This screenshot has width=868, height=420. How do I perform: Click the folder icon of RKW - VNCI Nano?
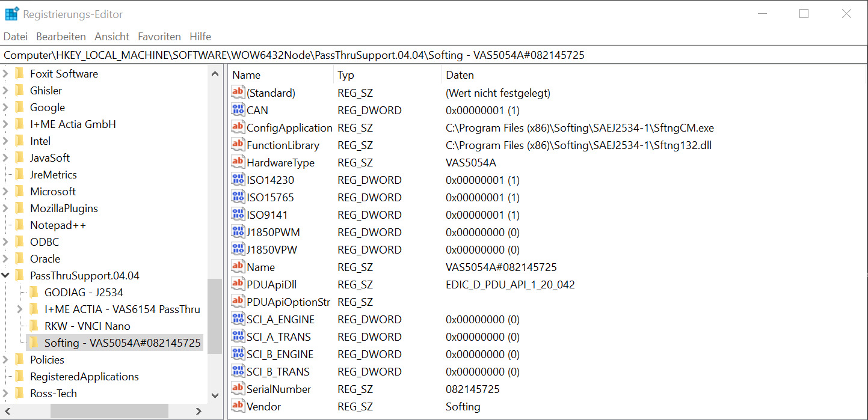pyautogui.click(x=34, y=326)
